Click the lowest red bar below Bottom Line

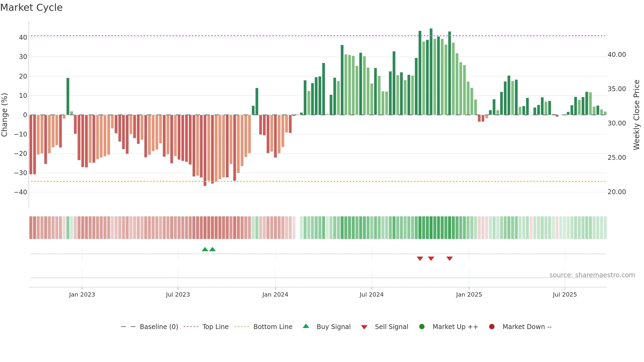click(x=205, y=150)
